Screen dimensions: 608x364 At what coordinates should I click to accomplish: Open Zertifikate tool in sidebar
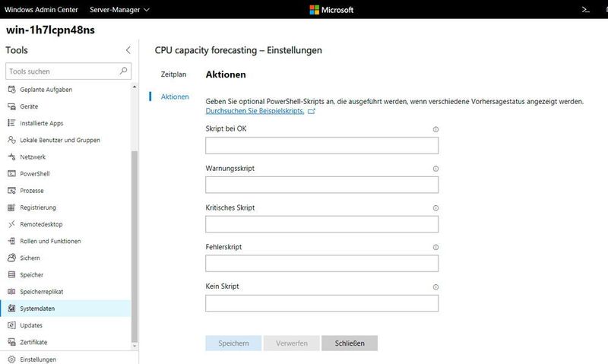pyautogui.click(x=66, y=342)
